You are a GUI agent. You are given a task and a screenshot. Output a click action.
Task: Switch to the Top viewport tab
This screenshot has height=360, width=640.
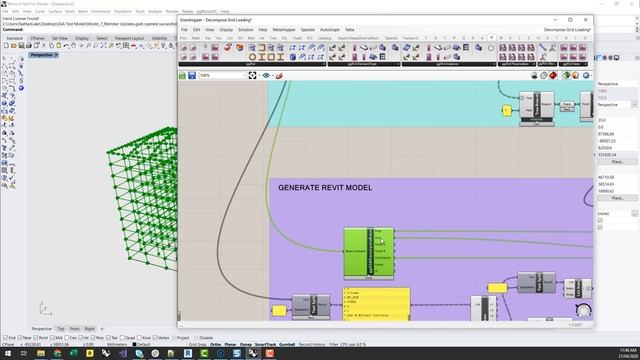click(61, 329)
